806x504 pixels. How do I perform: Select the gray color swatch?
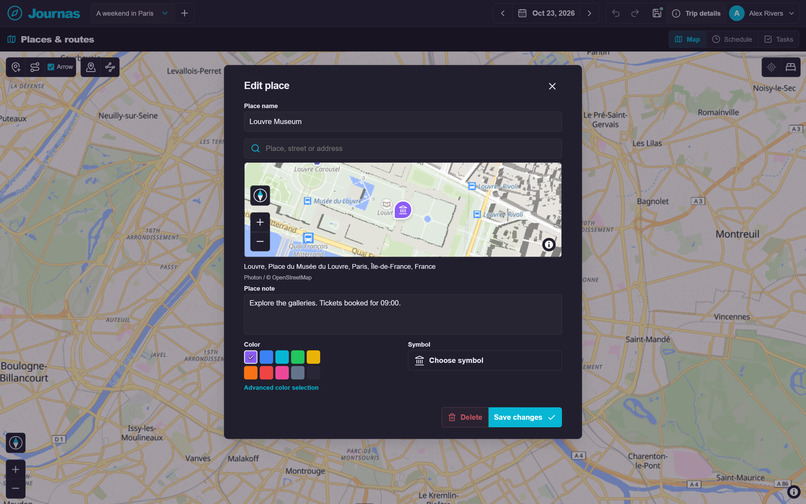tap(298, 372)
